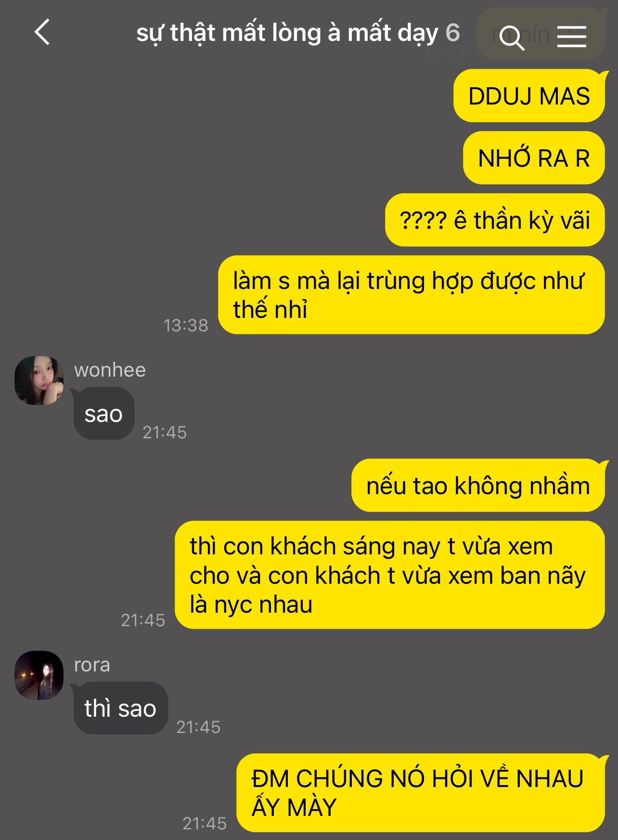Screen dimensions: 618x840
Task: Open the hamburger menu icon
Action: 572,37
